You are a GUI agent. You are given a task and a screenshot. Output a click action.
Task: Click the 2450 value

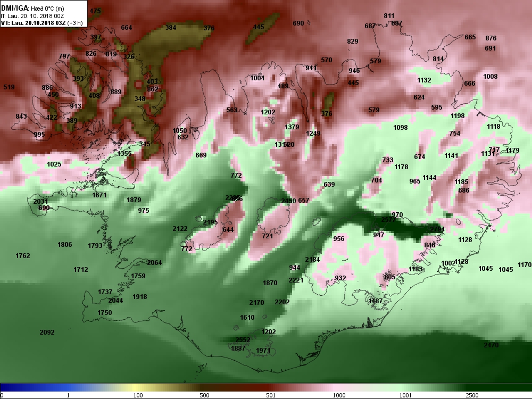click(x=288, y=201)
